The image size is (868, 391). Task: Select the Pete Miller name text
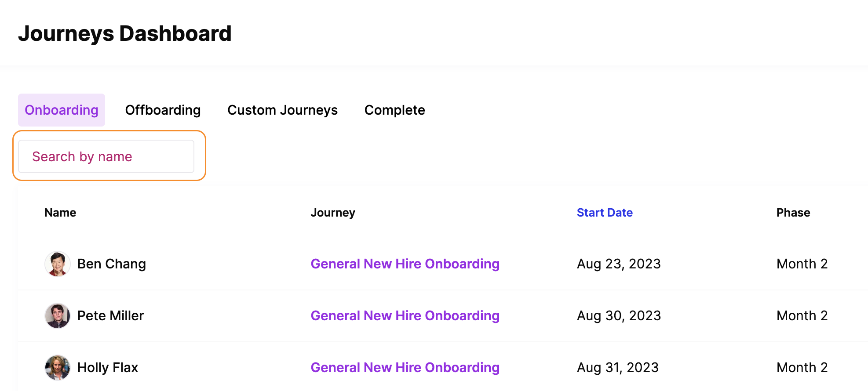pyautogui.click(x=110, y=315)
